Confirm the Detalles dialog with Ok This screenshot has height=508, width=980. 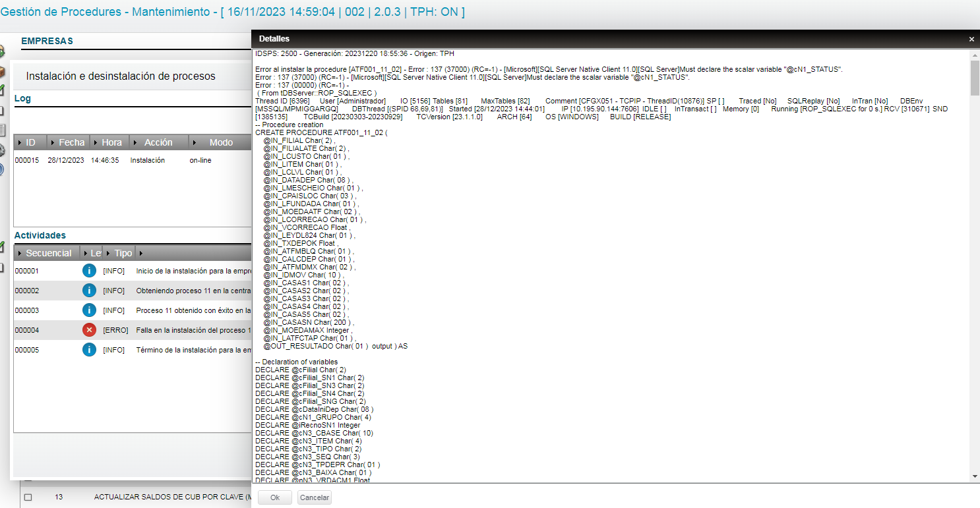[x=275, y=497]
